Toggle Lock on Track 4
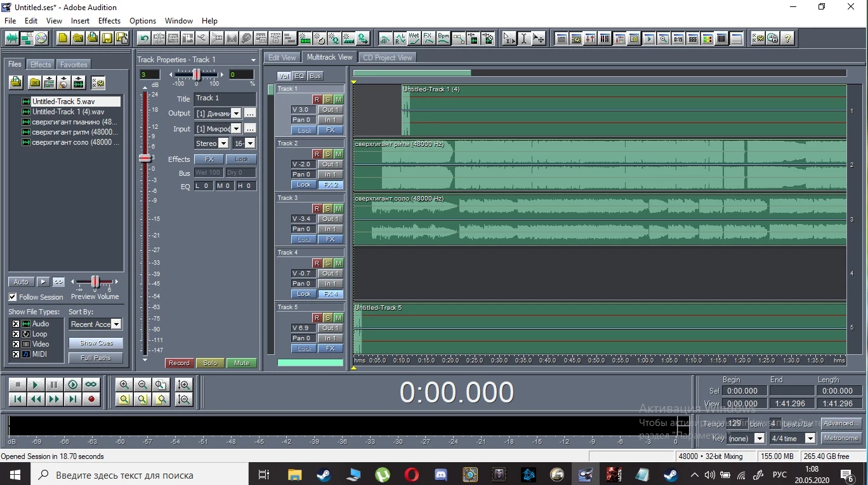The image size is (868, 485). 304,294
